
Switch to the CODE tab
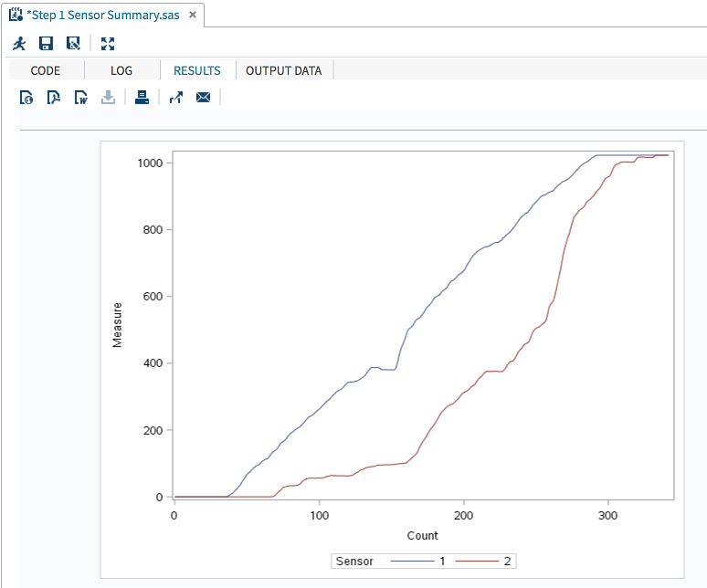[x=46, y=70]
